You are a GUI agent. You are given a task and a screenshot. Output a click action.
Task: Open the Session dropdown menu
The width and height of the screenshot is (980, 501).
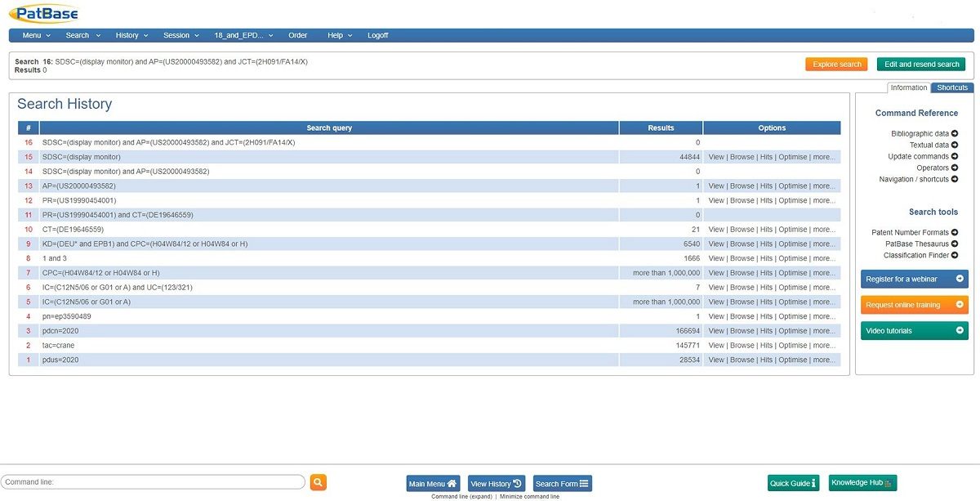pyautogui.click(x=180, y=35)
